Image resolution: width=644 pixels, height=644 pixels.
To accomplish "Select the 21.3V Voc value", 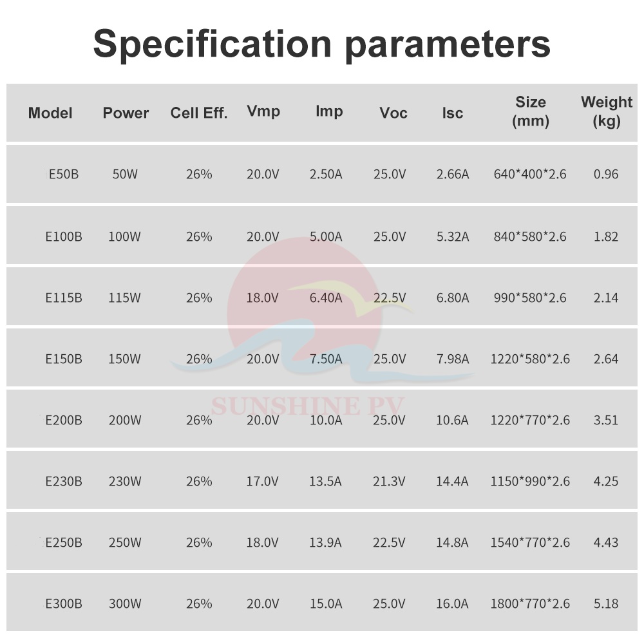I will [389, 481].
